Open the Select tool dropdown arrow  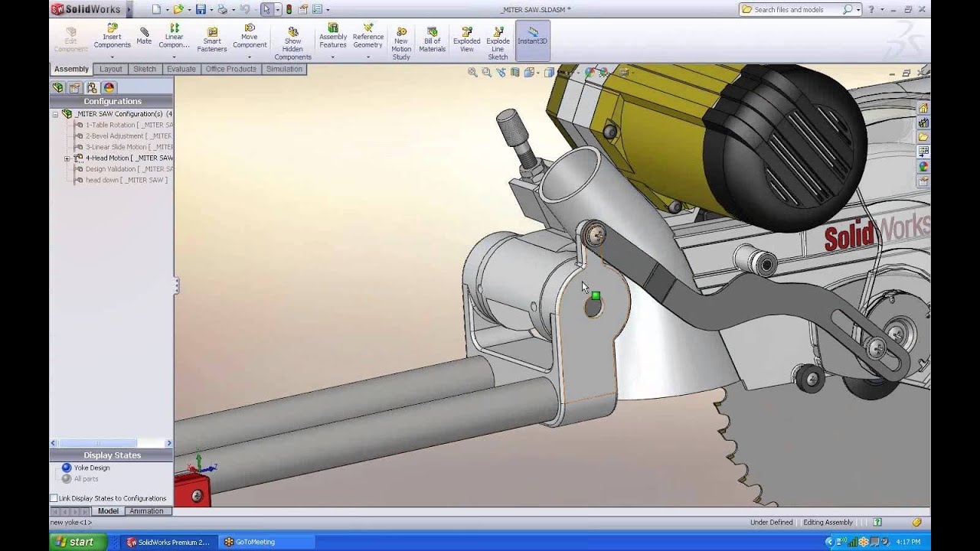[277, 9]
